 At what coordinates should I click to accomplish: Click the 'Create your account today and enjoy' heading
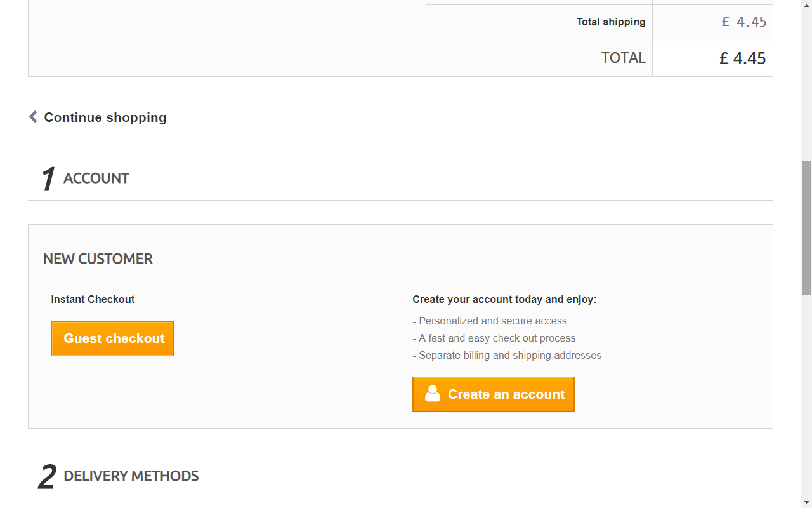(x=504, y=299)
